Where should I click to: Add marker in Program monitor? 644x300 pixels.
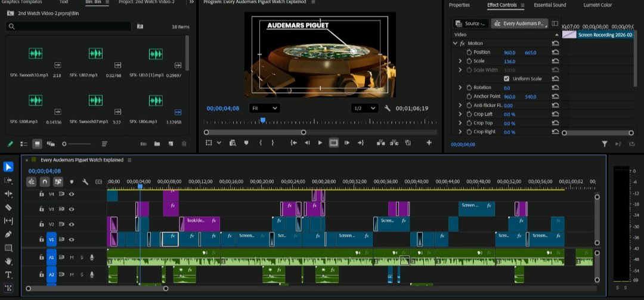[x=246, y=143]
